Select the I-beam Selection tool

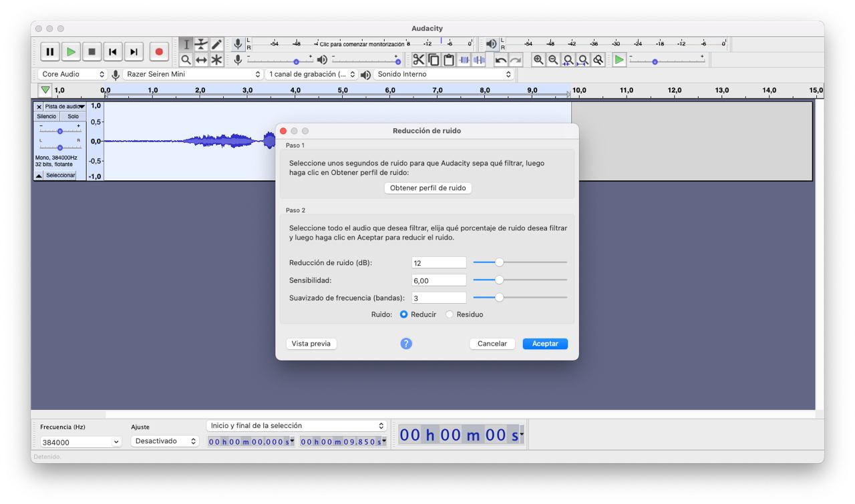coord(186,44)
